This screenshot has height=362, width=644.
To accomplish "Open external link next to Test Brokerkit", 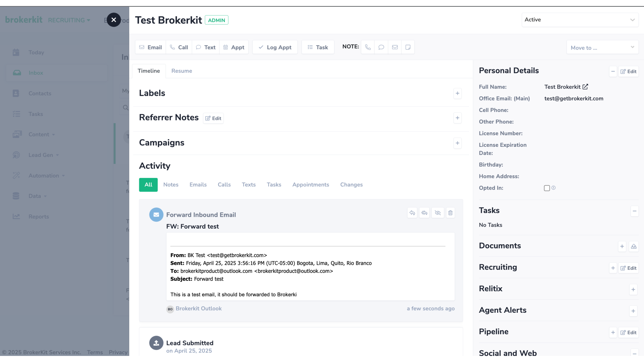I will click(585, 87).
